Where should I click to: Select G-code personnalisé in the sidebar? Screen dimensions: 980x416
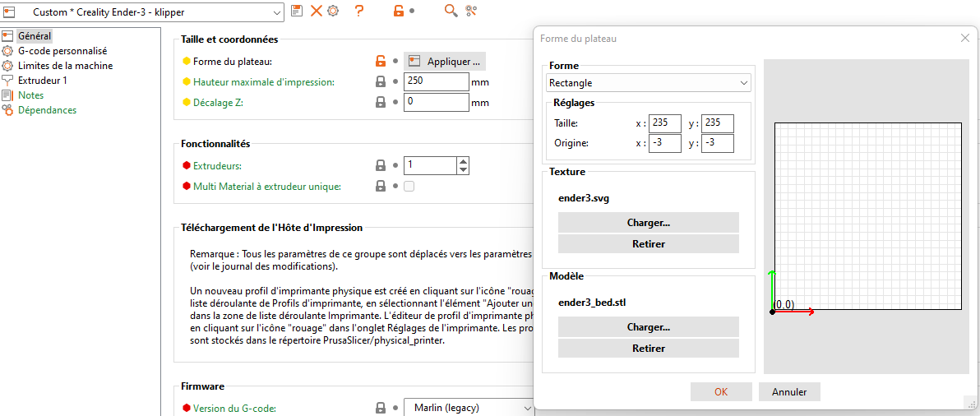tap(62, 51)
